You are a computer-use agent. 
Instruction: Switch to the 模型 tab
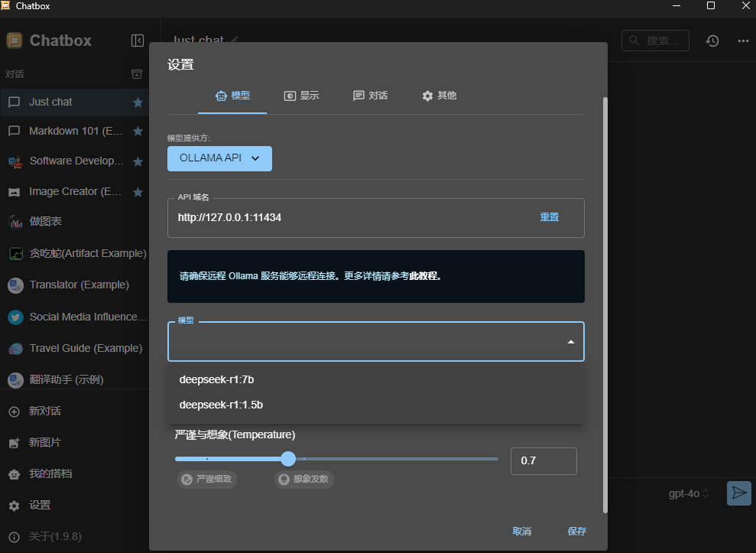point(232,96)
